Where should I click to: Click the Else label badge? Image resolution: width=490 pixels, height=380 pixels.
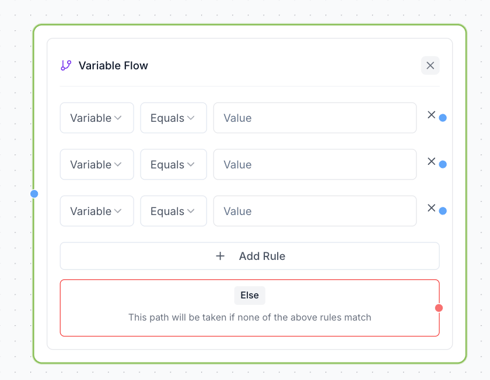[250, 295]
